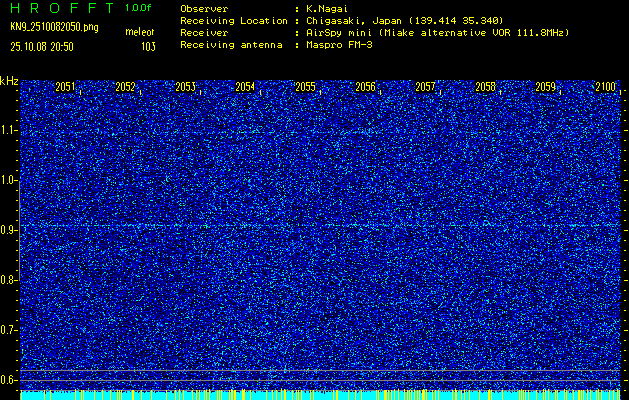This screenshot has width=629, height=400.
Task: Select the 2100 time marker
Action: click(604, 88)
